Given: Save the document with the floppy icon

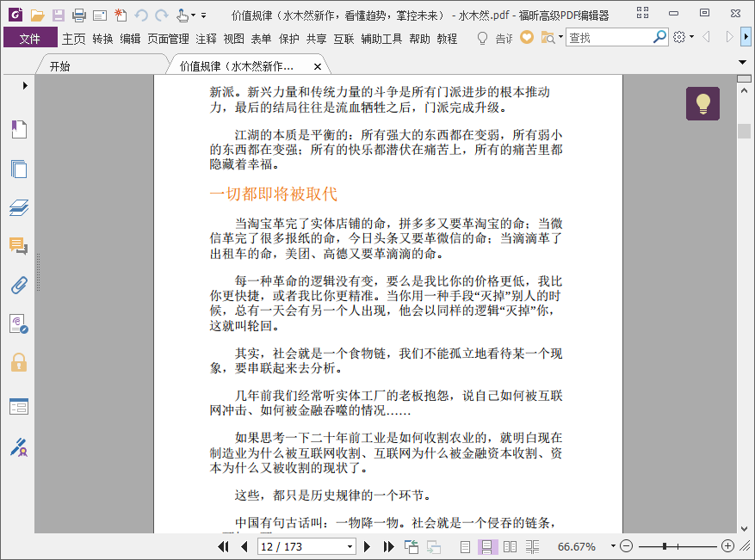Looking at the screenshot, I should pyautogui.click(x=59, y=15).
